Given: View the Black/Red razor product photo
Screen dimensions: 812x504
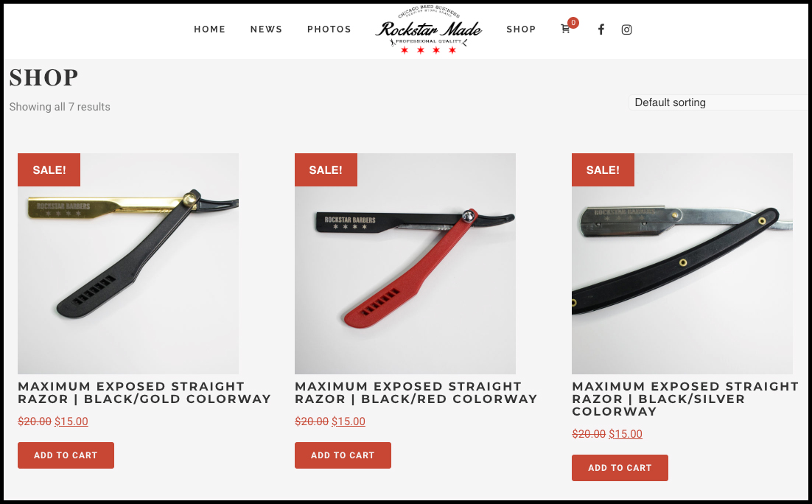Looking at the screenshot, I should point(405,264).
